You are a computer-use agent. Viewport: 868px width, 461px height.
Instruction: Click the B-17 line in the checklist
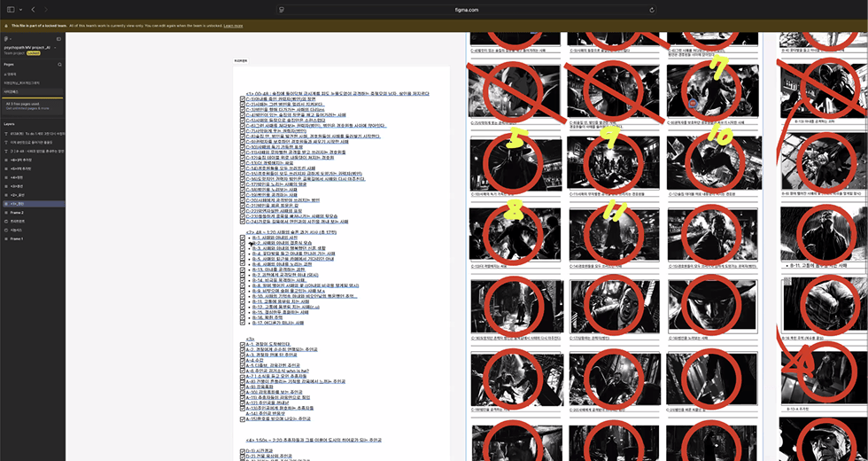[x=278, y=323]
